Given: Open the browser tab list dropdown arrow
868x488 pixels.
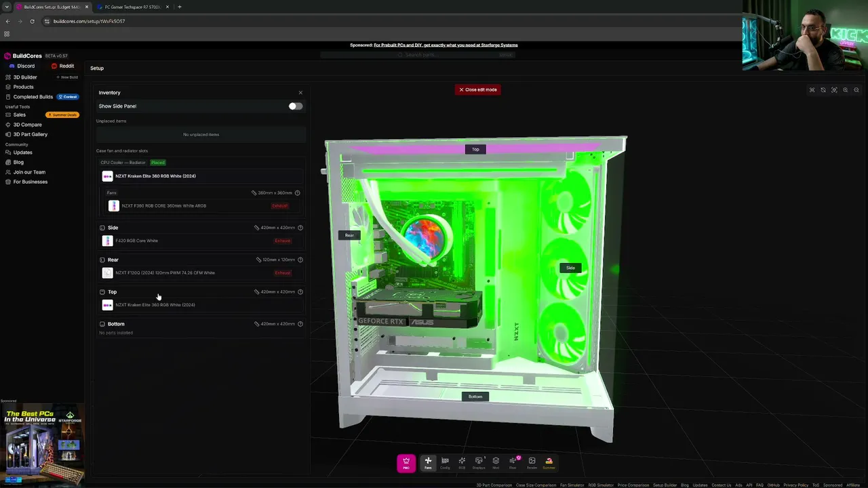Looking at the screenshot, I should coord(7,7).
